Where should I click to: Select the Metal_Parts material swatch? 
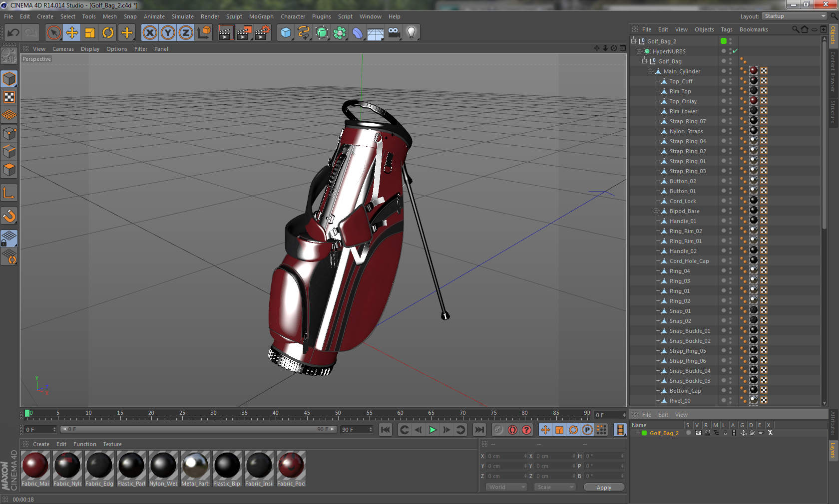coord(195,466)
